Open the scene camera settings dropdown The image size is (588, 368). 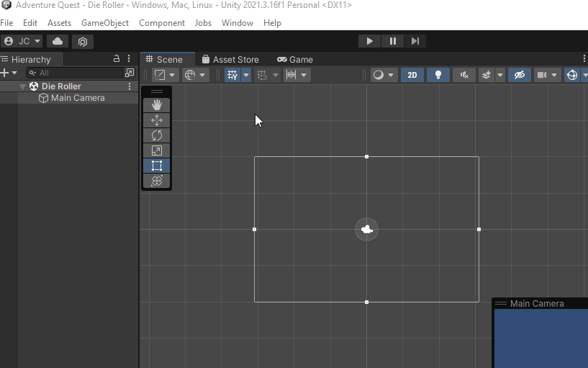(547, 75)
